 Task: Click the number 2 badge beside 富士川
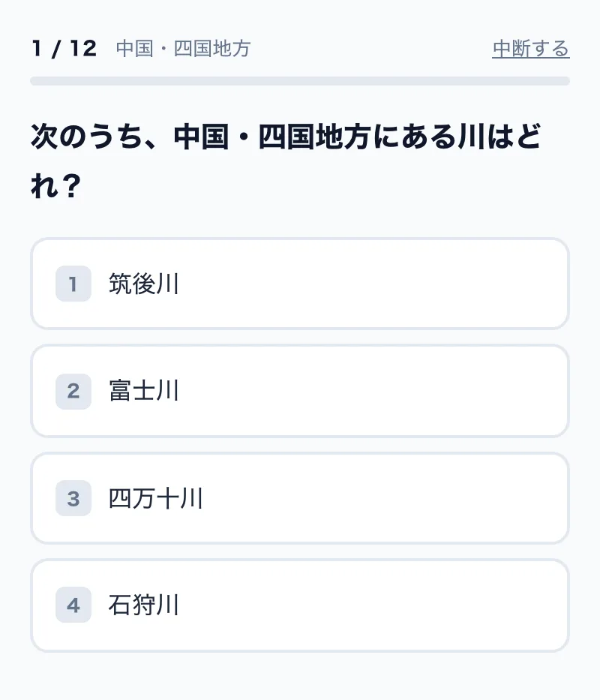click(x=73, y=391)
